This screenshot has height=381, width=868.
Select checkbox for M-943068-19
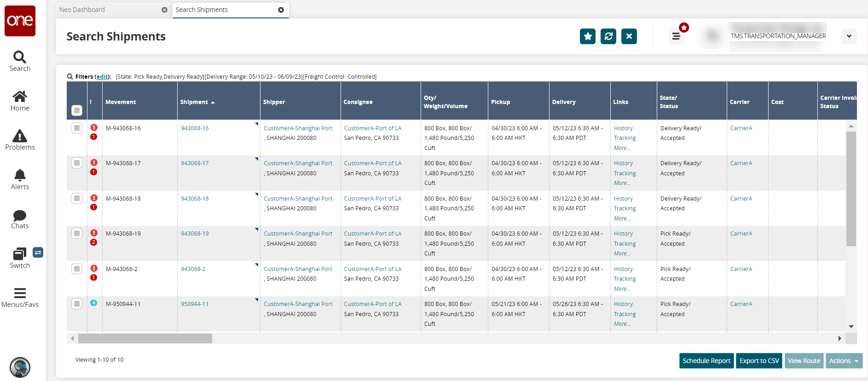77,233
